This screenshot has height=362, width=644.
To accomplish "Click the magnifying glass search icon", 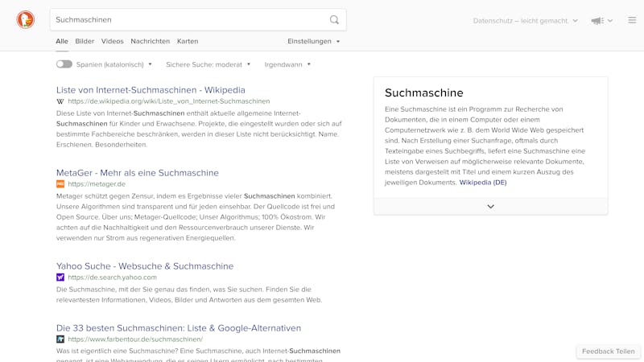I will [334, 19].
